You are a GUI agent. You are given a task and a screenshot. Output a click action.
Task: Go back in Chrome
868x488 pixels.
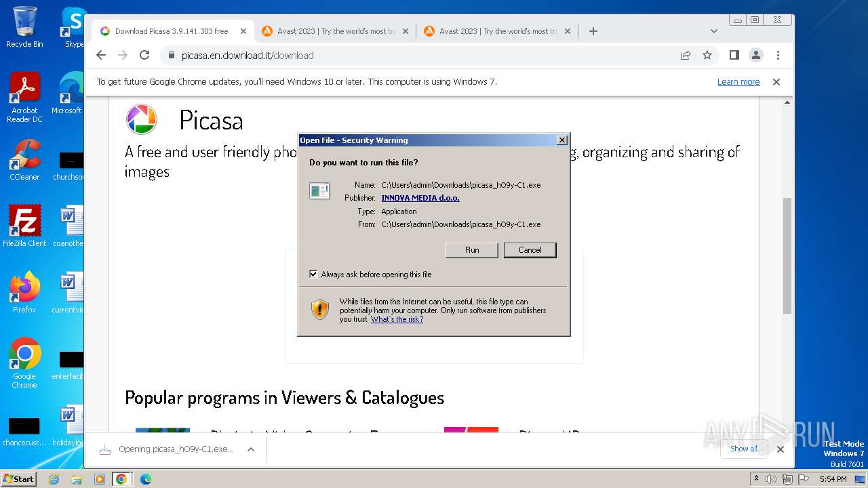click(101, 56)
